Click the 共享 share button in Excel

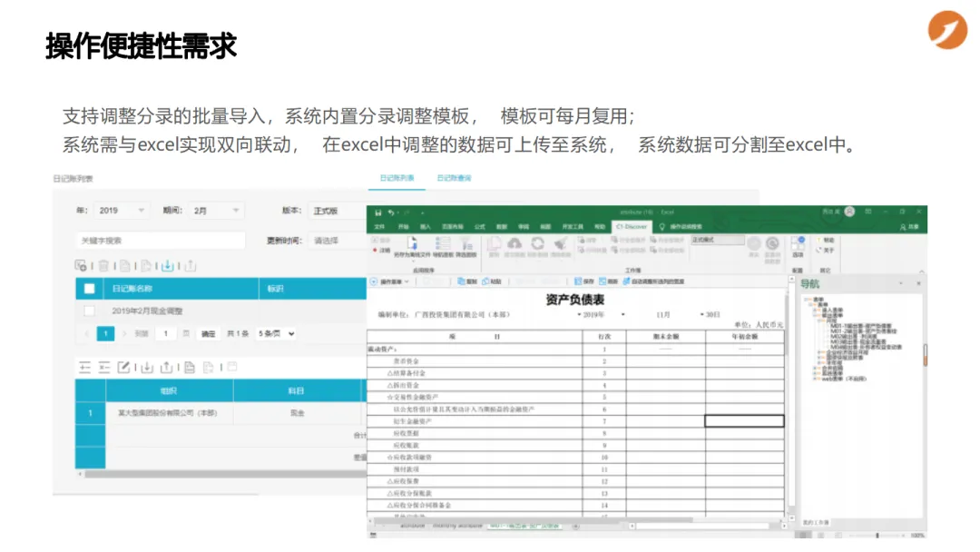click(x=910, y=227)
